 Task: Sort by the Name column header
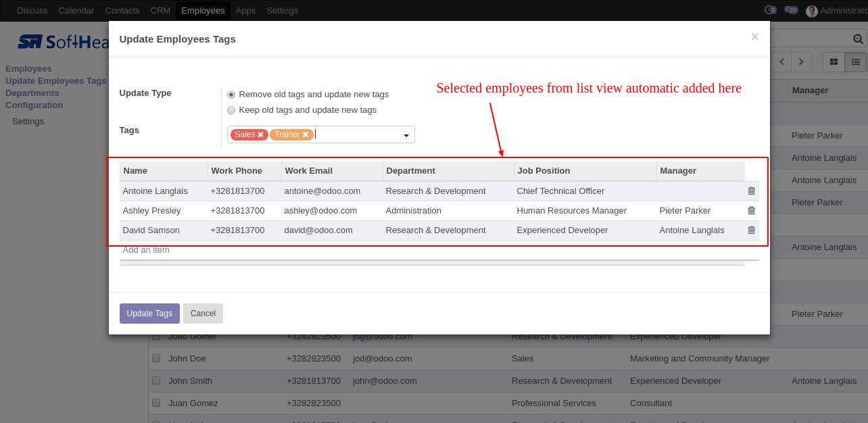[x=163, y=171]
